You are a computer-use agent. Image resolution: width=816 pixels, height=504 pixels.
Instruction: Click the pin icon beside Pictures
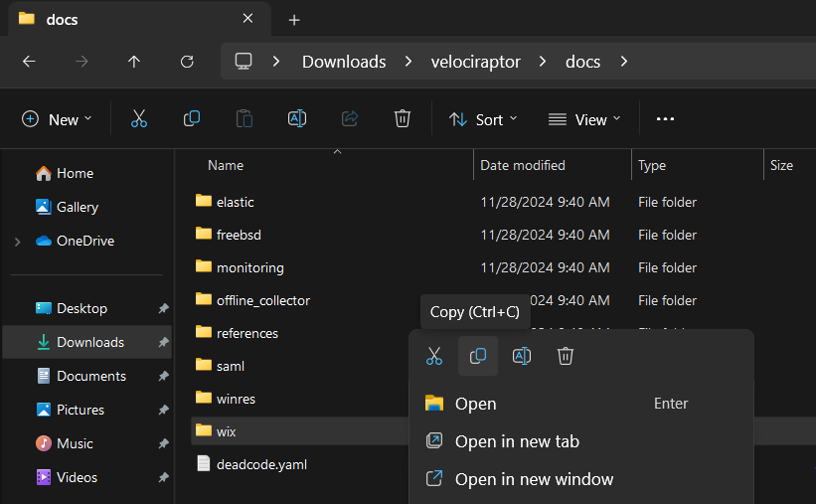(x=163, y=410)
